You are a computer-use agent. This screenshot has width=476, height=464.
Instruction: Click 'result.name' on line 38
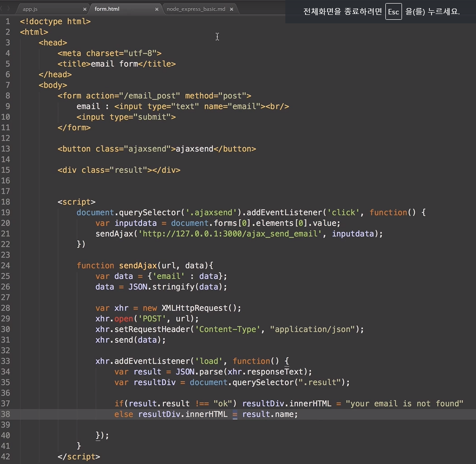tap(268, 414)
